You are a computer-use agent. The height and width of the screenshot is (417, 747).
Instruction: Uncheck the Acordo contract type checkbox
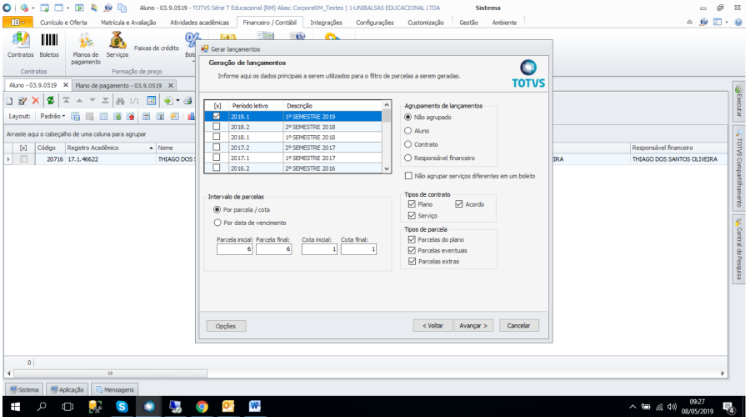tap(459, 203)
